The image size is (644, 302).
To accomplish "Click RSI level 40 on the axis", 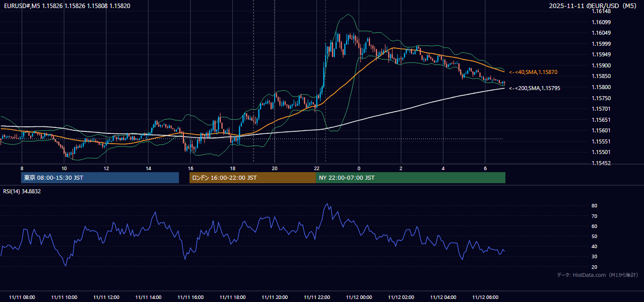I will [595, 247].
